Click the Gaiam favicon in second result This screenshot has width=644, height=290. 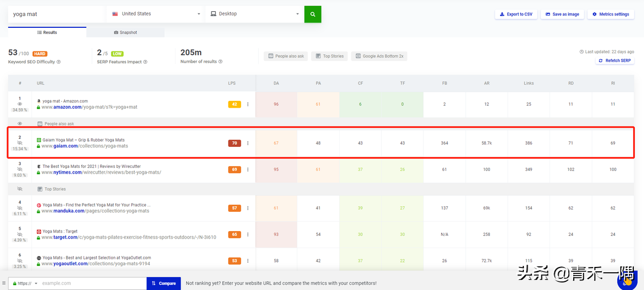click(39, 140)
